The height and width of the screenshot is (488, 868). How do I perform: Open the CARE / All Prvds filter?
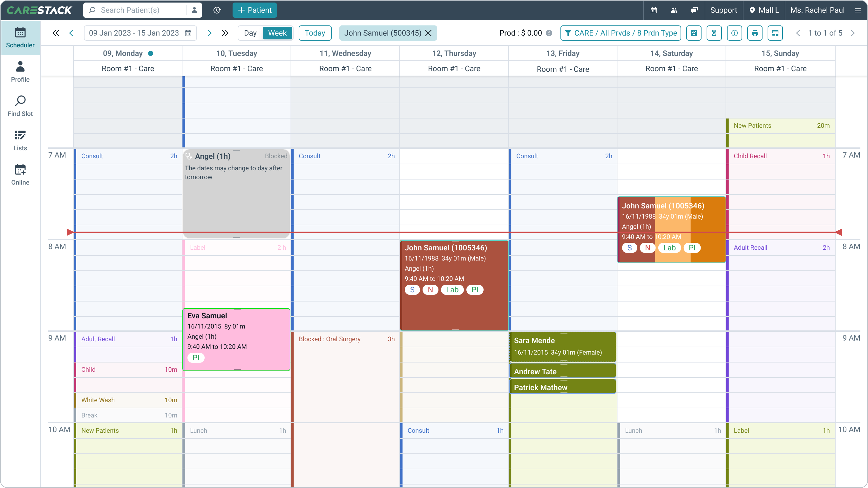pos(621,33)
